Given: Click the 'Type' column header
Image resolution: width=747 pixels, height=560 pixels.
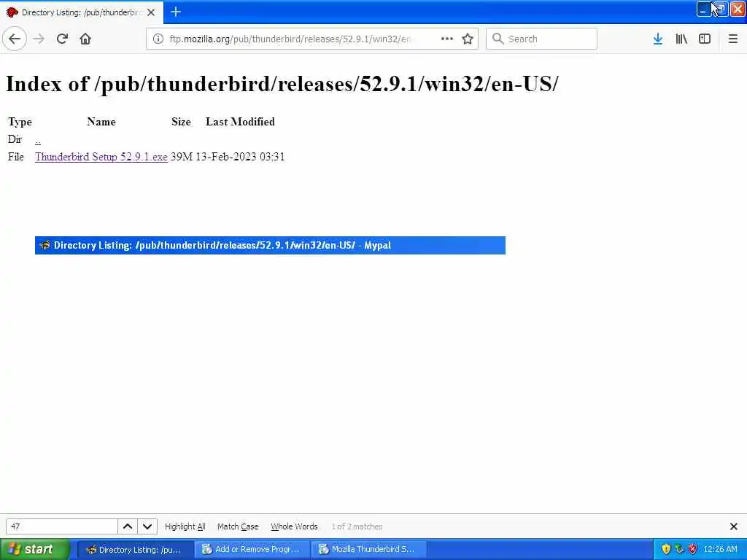Looking at the screenshot, I should click(20, 122).
